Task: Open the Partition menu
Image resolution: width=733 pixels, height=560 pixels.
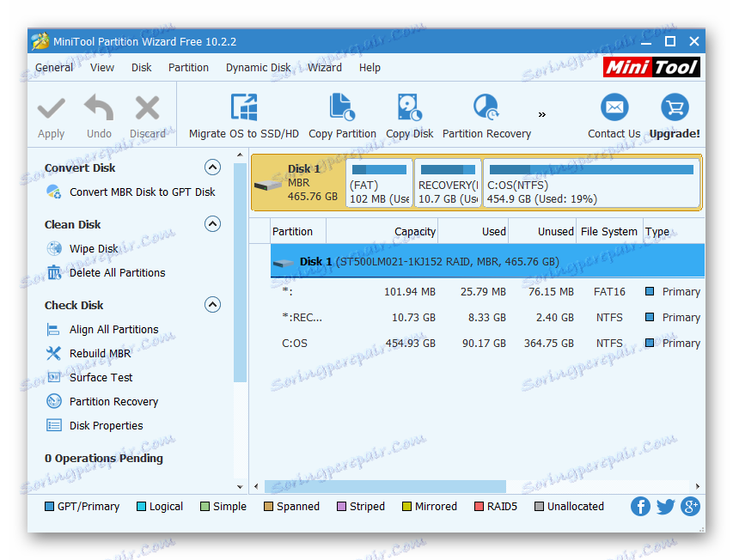Action: pos(188,68)
